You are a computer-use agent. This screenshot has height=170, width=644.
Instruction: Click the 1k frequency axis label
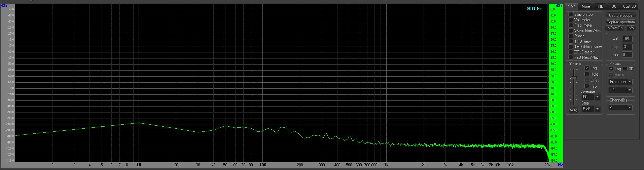click(386, 165)
